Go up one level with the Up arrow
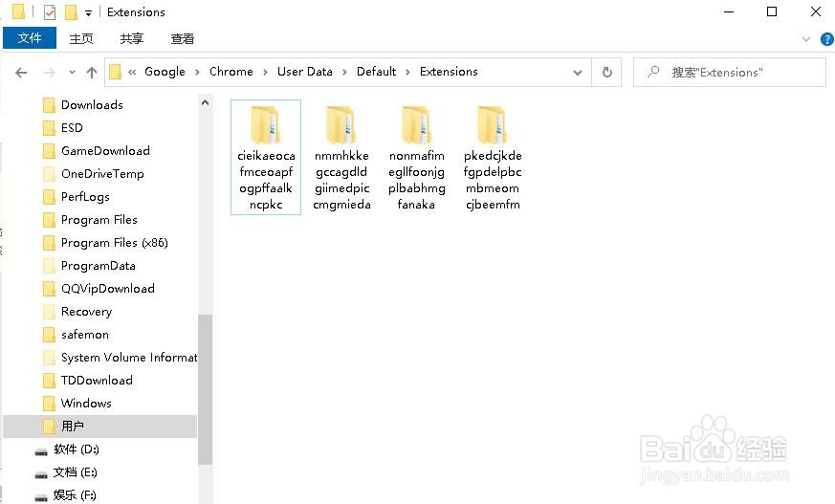Screen dimensions: 835x504 pyautogui.click(x=92, y=73)
